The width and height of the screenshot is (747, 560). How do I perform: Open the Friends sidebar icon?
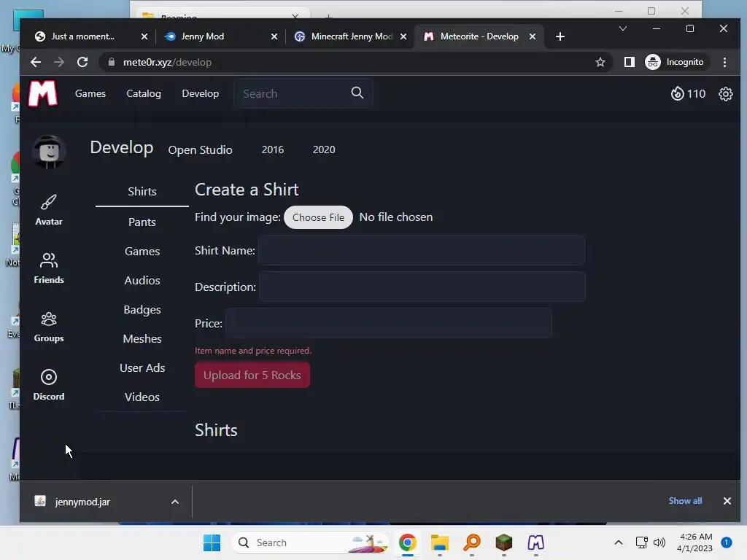pos(49,268)
